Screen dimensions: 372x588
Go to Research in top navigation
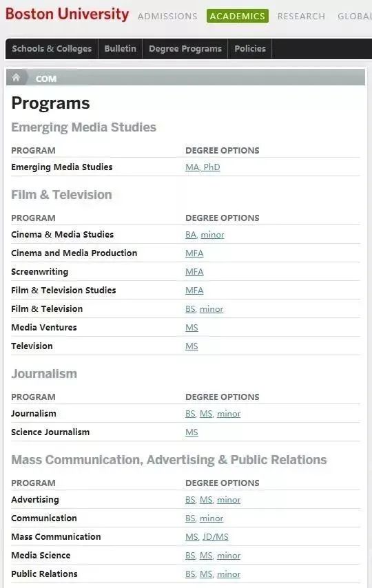point(301,16)
